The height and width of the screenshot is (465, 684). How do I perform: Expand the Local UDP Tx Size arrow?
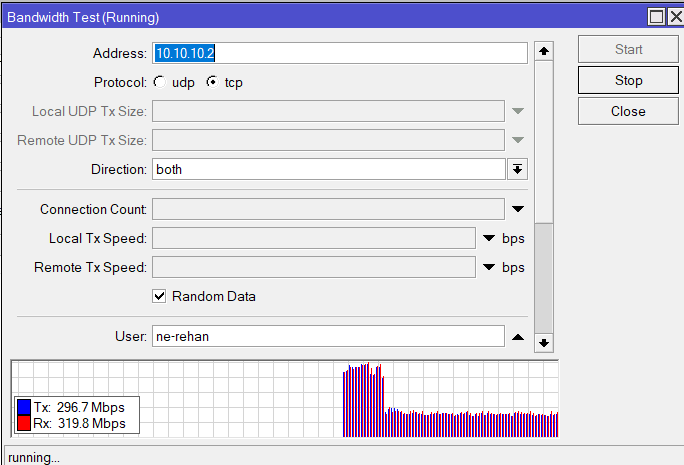tap(518, 111)
